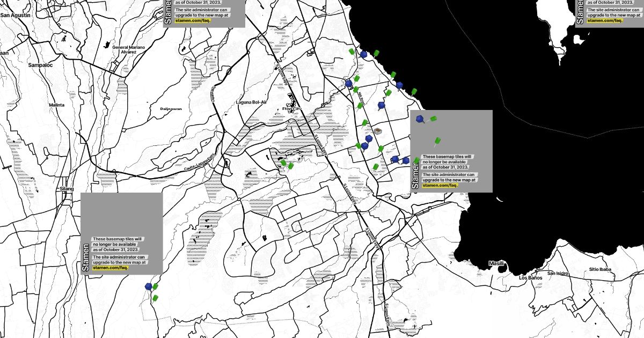Click the Stamen logo on bottom-left notice
644x338 pixels.
[85, 257]
